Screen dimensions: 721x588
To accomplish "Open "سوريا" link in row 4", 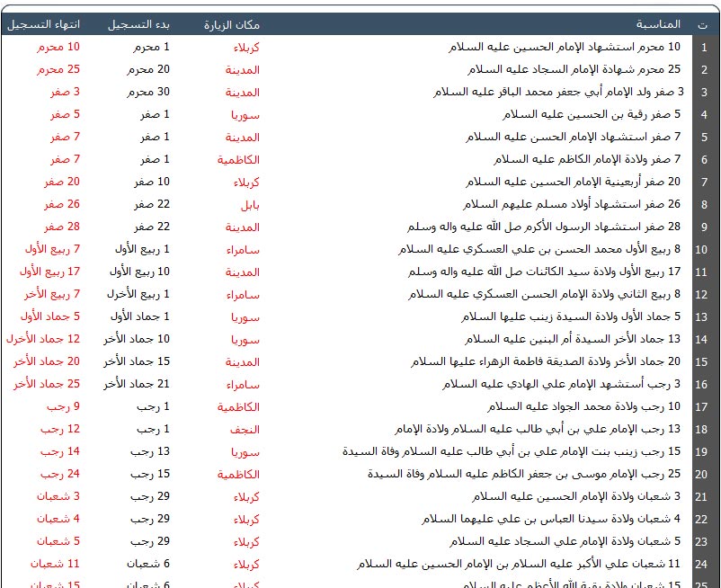I will [x=245, y=115].
